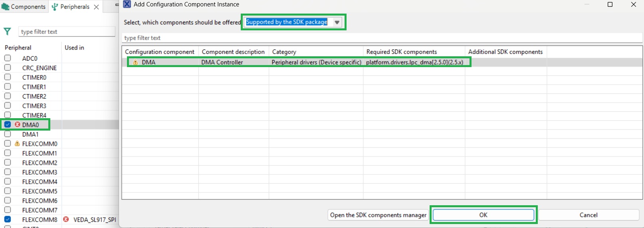Click the Peripherals filter text field
This screenshot has width=644, height=228.
[67, 32]
